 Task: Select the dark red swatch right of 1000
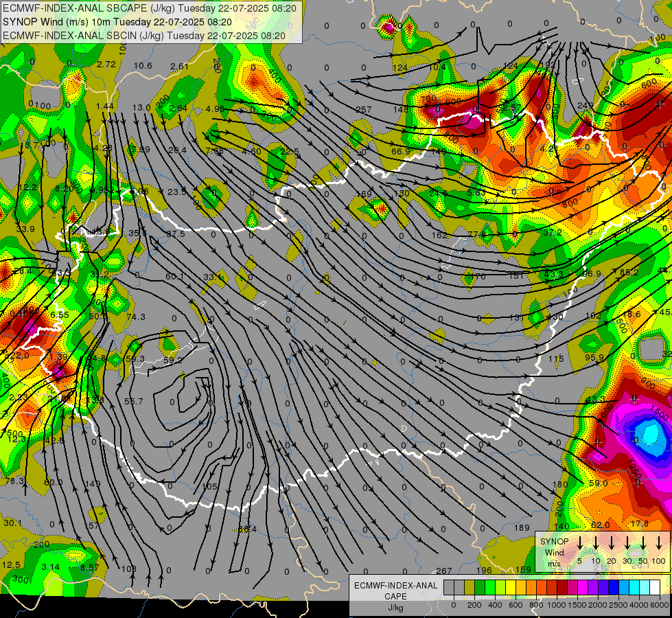click(562, 588)
